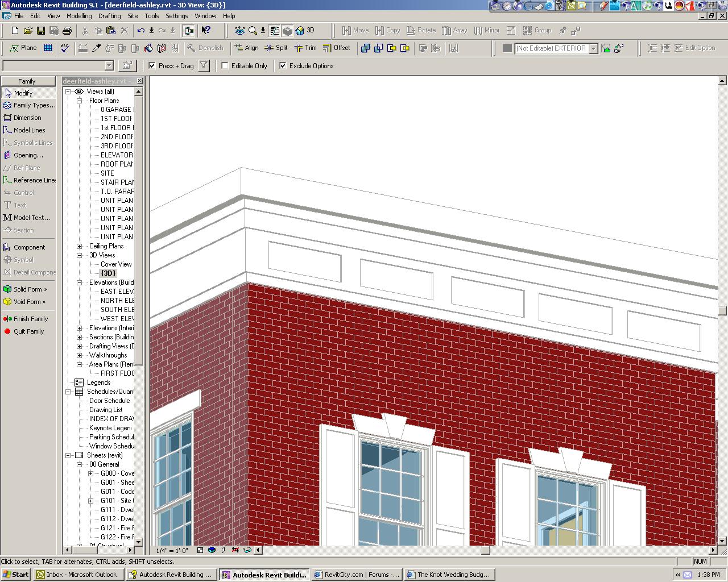Click Finish Family button
The image size is (728, 582).
[x=30, y=319]
